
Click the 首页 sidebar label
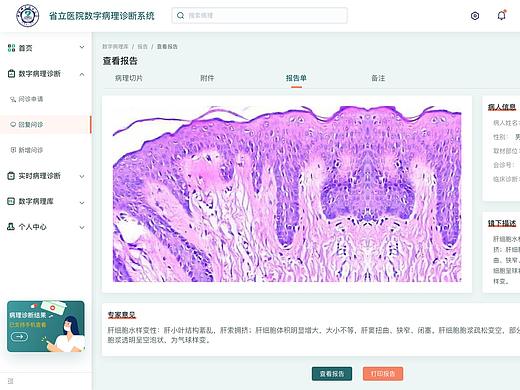(x=25, y=48)
